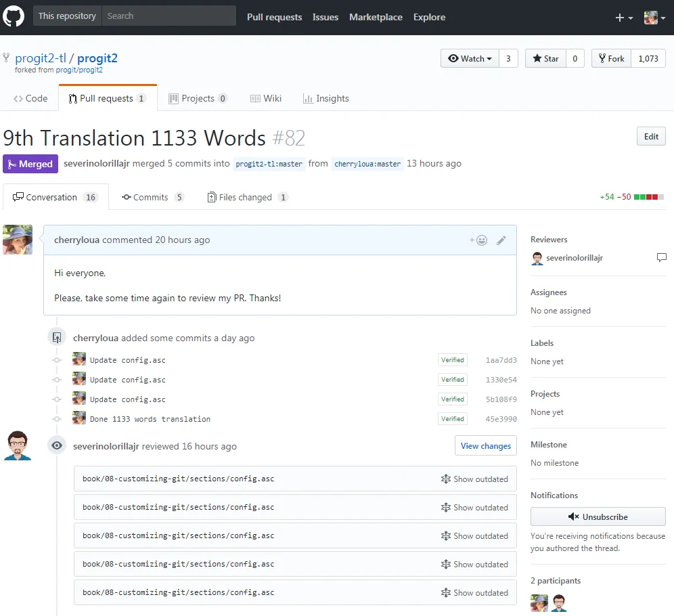Screen dimensions: 674x616
Task: Open the user avatar menu in header
Action: point(654,18)
